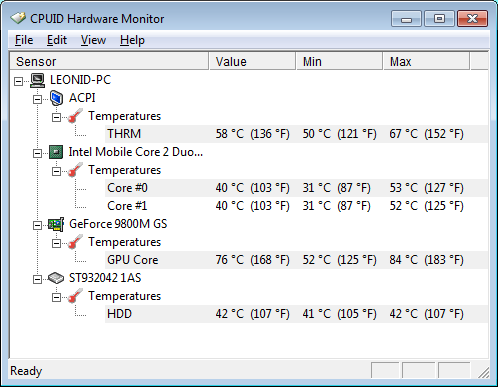Select the Intel Mobile Core 2 Duo label
Image resolution: width=498 pixels, height=387 pixels.
tap(136, 152)
